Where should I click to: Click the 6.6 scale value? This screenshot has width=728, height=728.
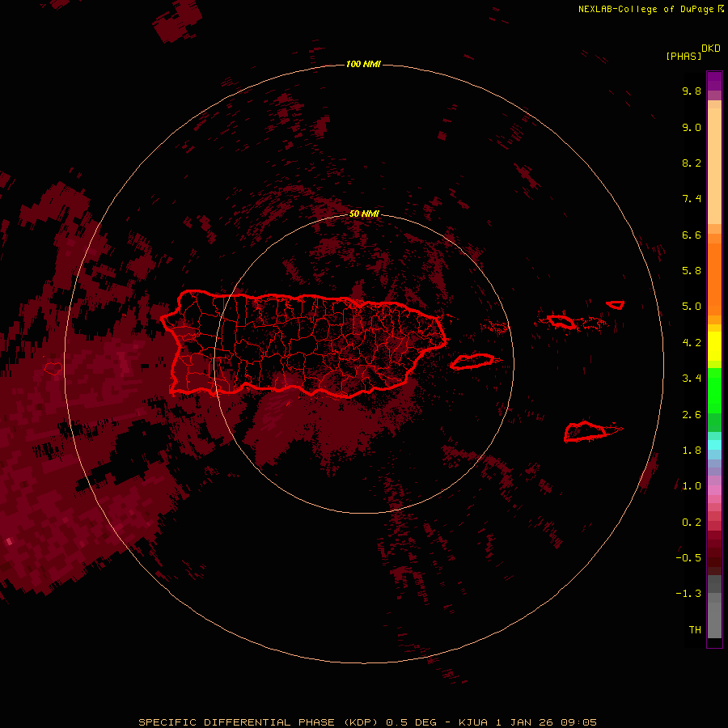point(692,235)
